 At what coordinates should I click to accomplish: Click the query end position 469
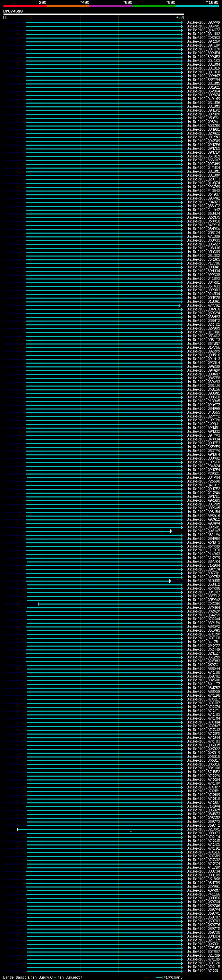(x=179, y=17)
